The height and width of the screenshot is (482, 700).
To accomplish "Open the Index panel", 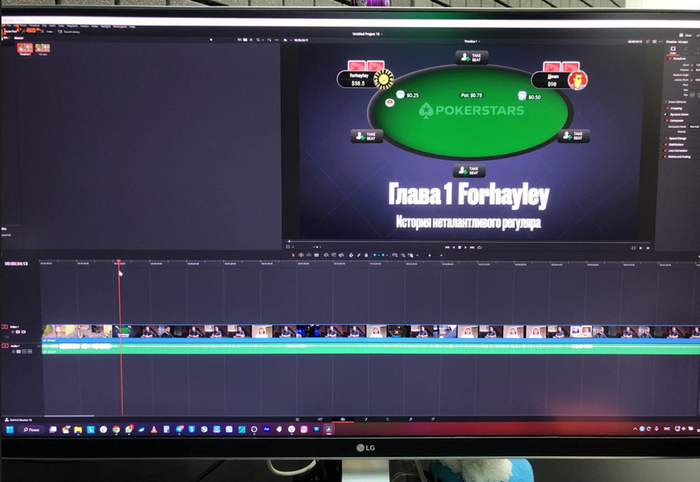I will pos(47,32).
